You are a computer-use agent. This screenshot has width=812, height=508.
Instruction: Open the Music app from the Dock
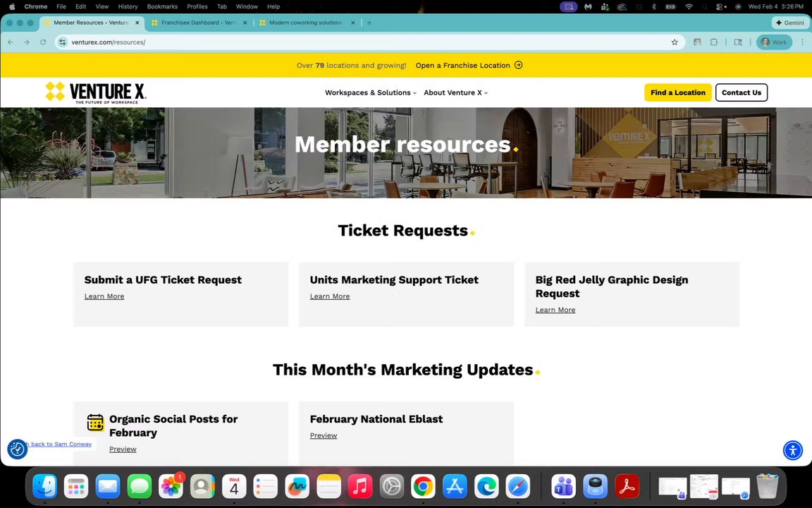click(360, 487)
